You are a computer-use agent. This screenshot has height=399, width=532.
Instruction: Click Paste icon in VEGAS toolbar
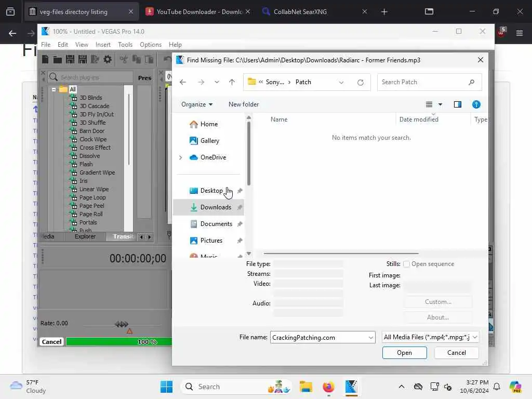coord(149,60)
